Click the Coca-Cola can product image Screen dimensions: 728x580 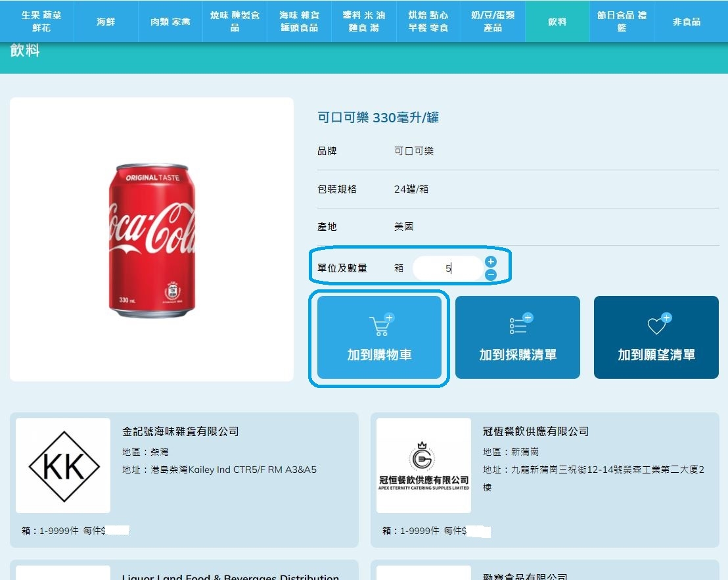[x=152, y=240]
